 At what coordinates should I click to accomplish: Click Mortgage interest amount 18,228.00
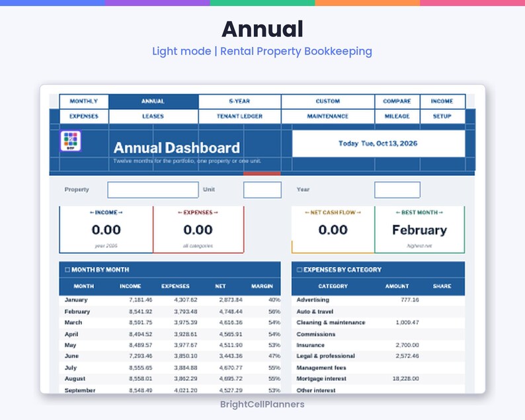(406, 378)
